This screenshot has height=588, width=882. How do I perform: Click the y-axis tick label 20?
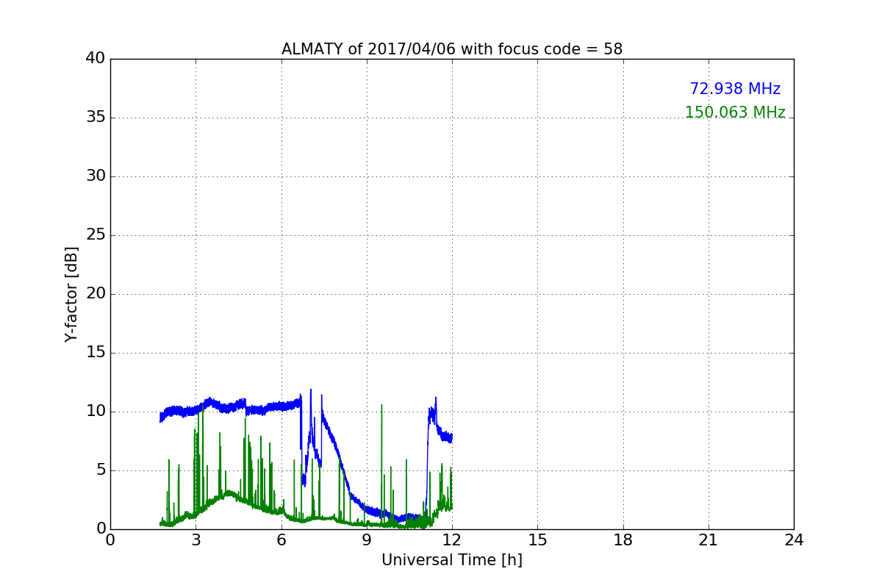tap(96, 294)
